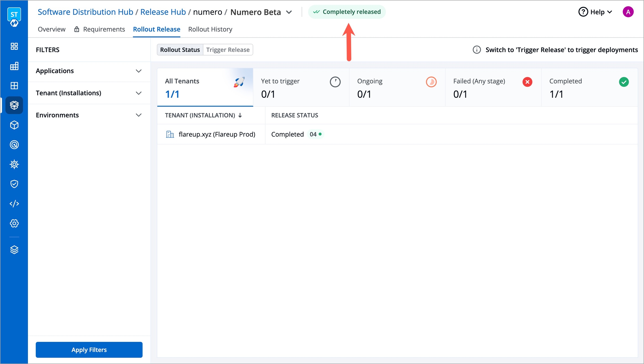Screen dimensions: 644x364
Task: Click the code brackets sidebar icon
Action: 14,204
